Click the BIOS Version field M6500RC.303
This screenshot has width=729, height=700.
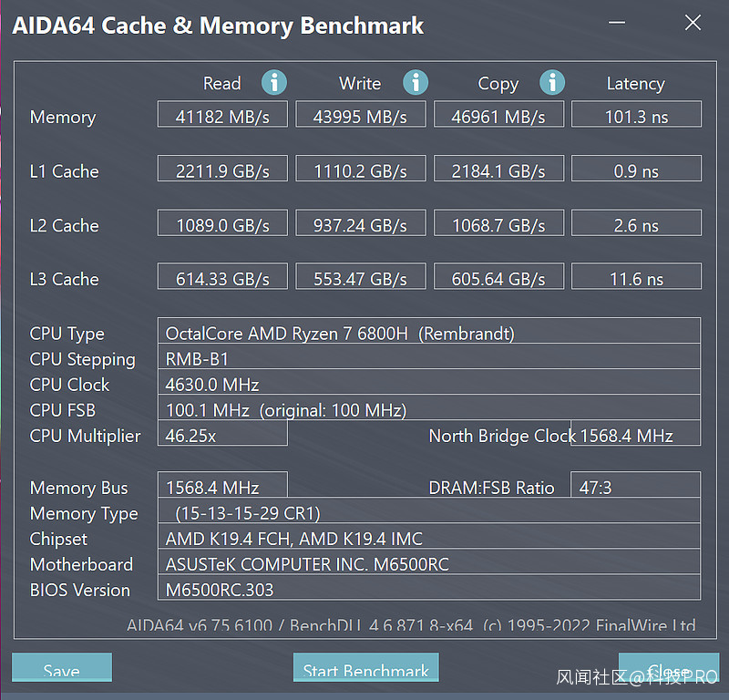(429, 589)
